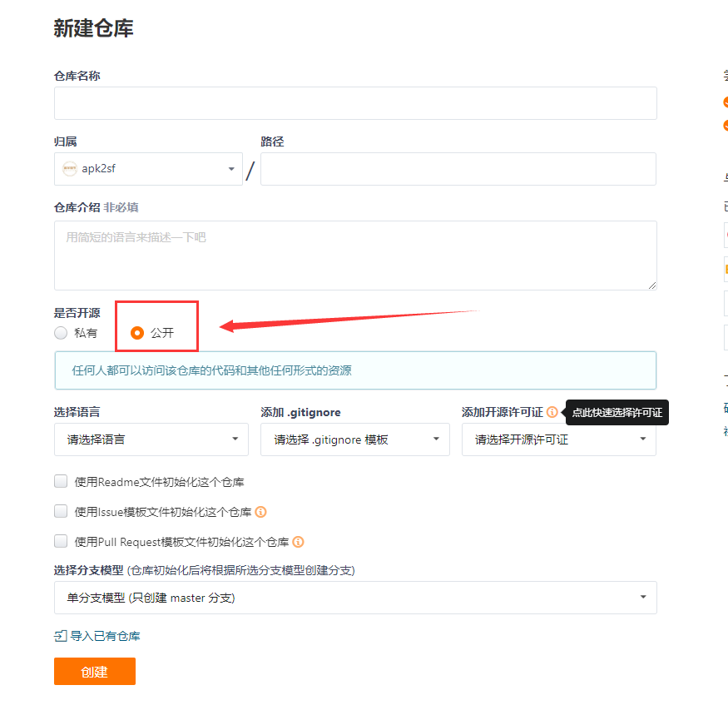Click import icon beside 导入已有仓库

(61, 636)
